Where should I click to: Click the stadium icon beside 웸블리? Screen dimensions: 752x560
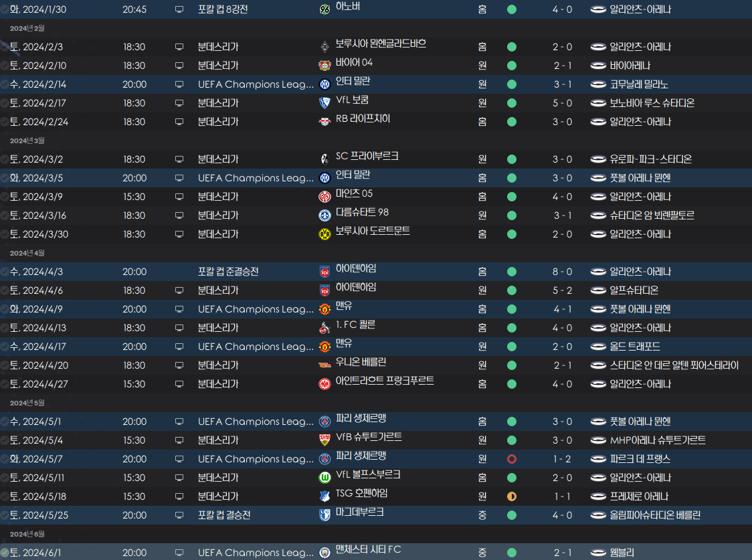[x=598, y=553]
